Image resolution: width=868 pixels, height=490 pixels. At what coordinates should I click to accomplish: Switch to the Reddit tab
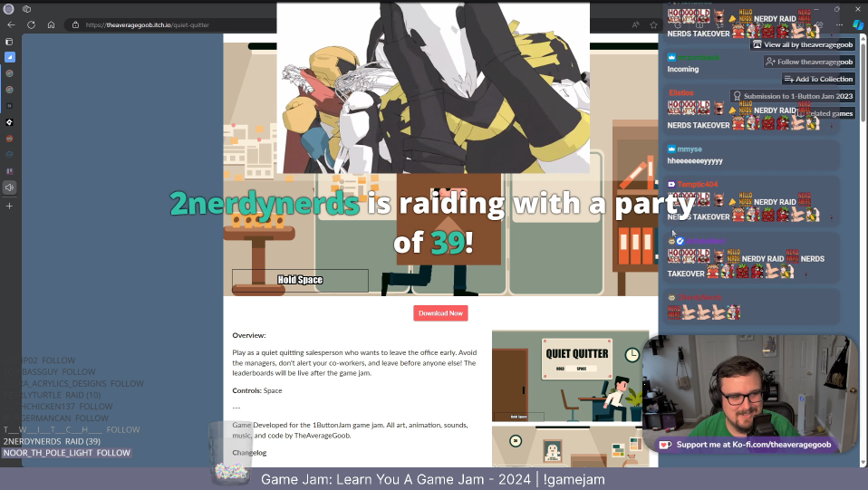(x=9, y=139)
